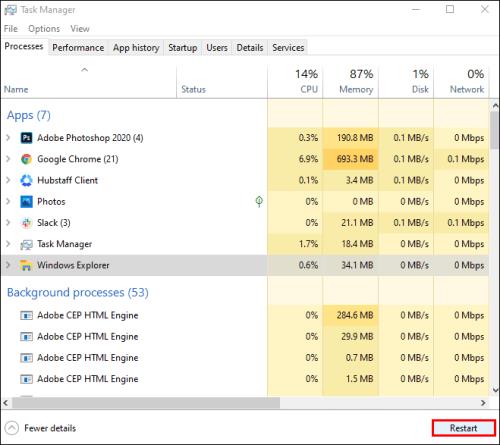Click the Windows Explorer folder icon
Viewport: 500px width, 445px height.
(x=26, y=265)
